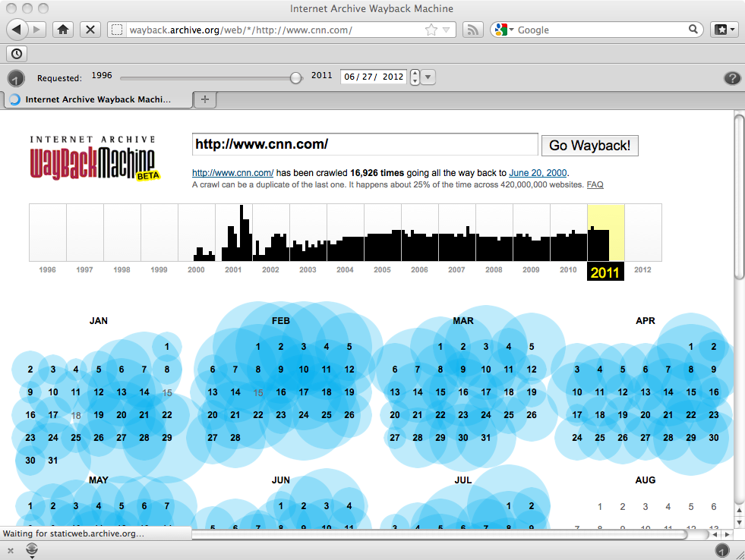Click the site identity icon in address bar
Screen dimensions: 745x560
pyautogui.click(x=117, y=30)
